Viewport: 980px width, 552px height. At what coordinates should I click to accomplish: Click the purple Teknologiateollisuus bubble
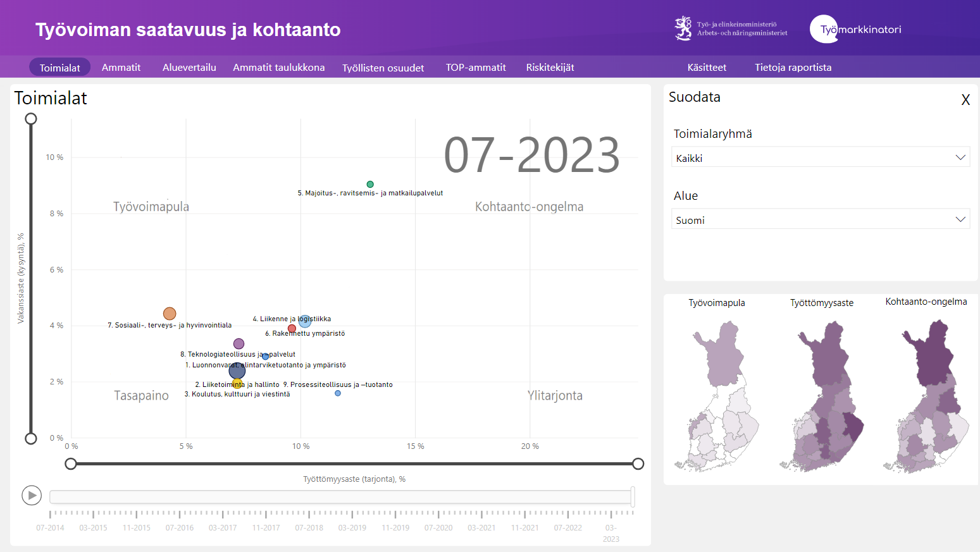point(239,344)
